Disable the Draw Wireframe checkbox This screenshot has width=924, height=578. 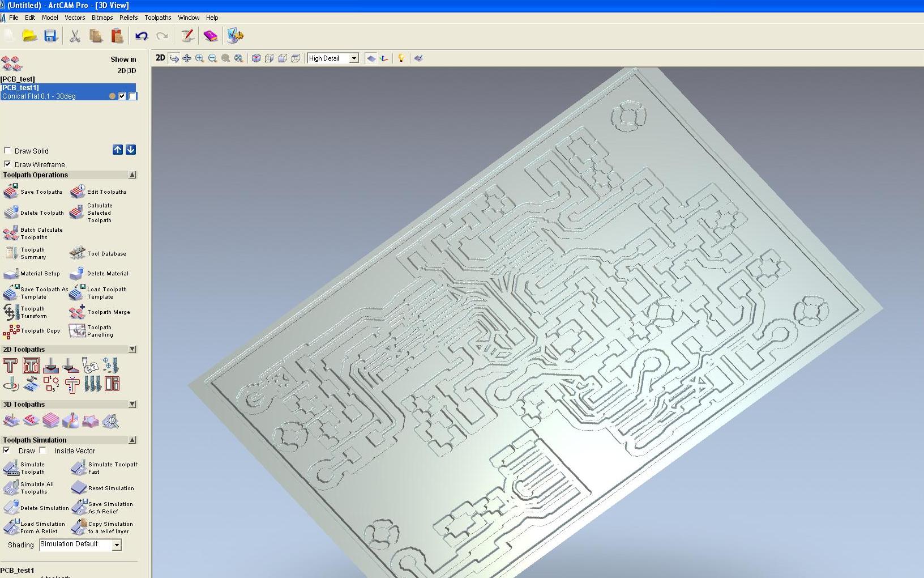[7, 164]
